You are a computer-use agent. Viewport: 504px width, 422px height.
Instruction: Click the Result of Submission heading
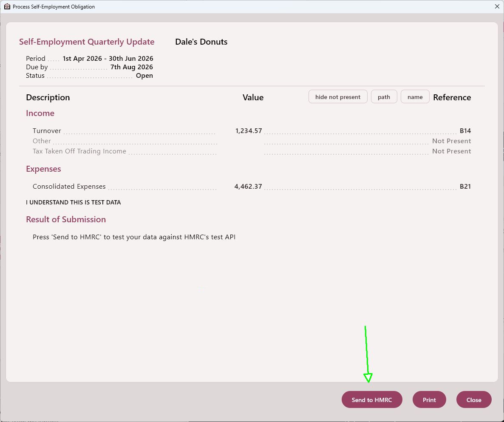point(66,219)
